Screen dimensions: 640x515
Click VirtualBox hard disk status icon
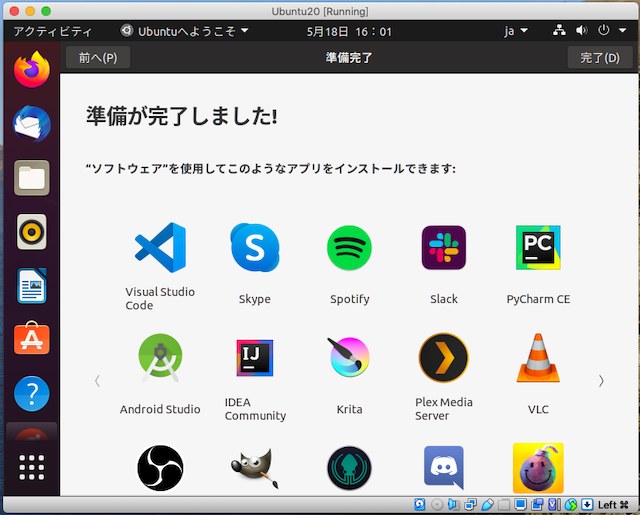[420, 505]
